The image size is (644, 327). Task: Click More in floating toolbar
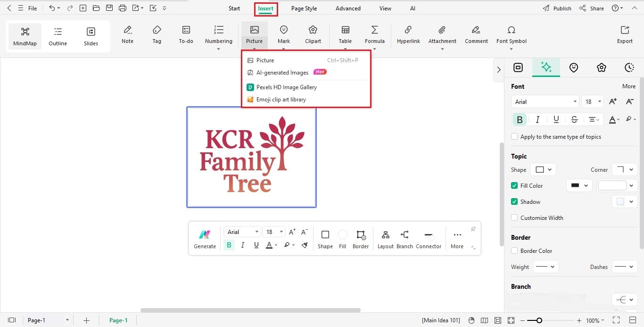tap(457, 239)
